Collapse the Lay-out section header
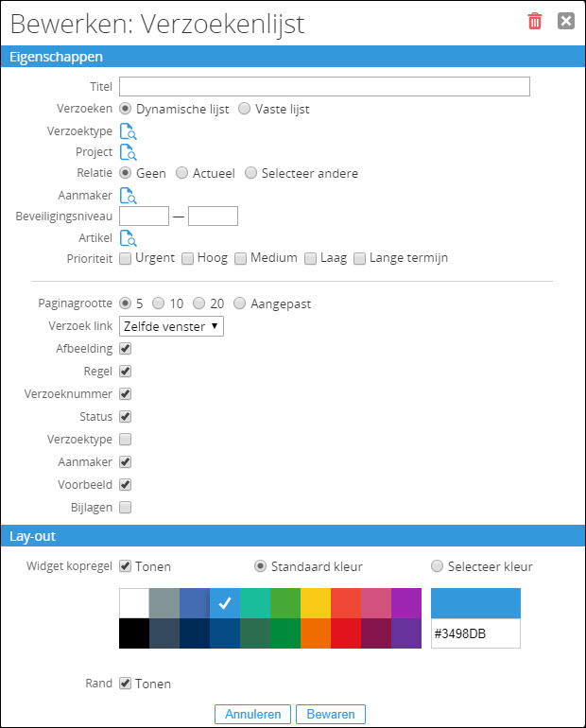 point(33,536)
